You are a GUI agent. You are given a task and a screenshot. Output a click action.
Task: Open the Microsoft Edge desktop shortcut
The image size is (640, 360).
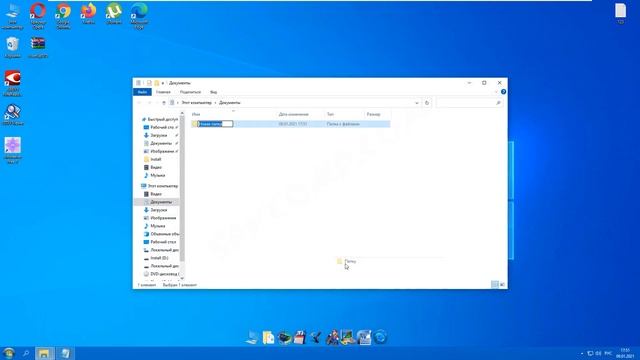click(x=139, y=16)
